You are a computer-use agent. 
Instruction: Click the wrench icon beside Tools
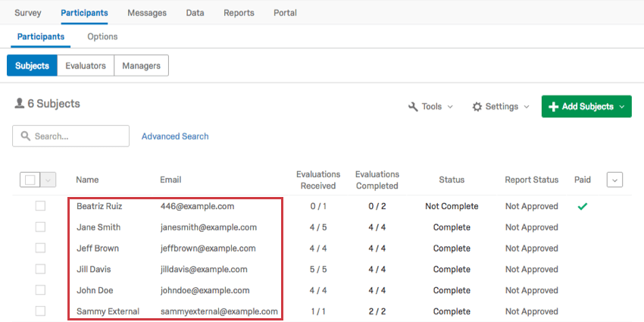tap(413, 107)
